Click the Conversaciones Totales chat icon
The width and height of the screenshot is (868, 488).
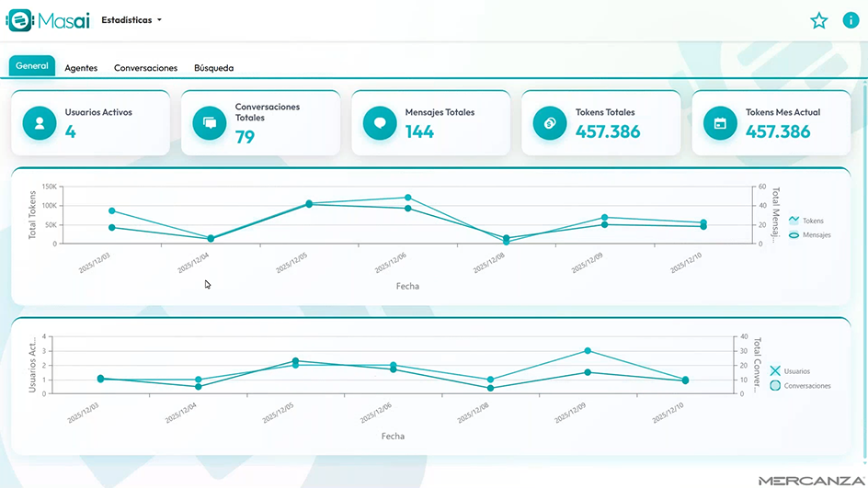[210, 123]
